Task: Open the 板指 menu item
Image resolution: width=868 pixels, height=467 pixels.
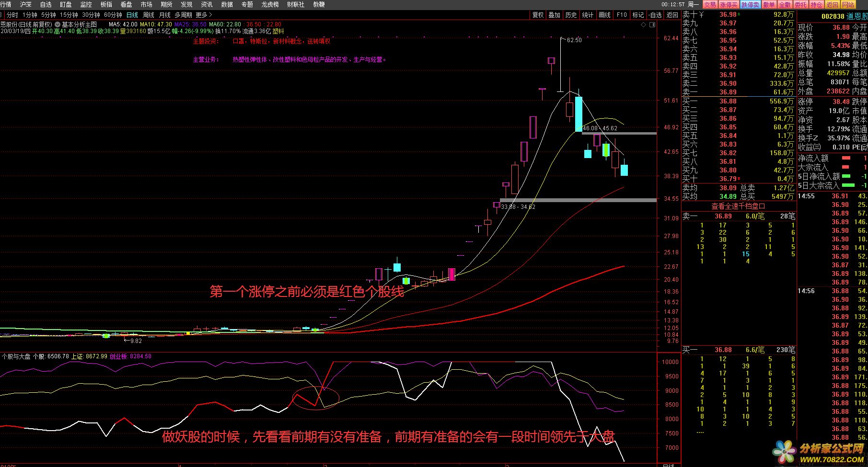Action: pyautogui.click(x=106, y=4)
